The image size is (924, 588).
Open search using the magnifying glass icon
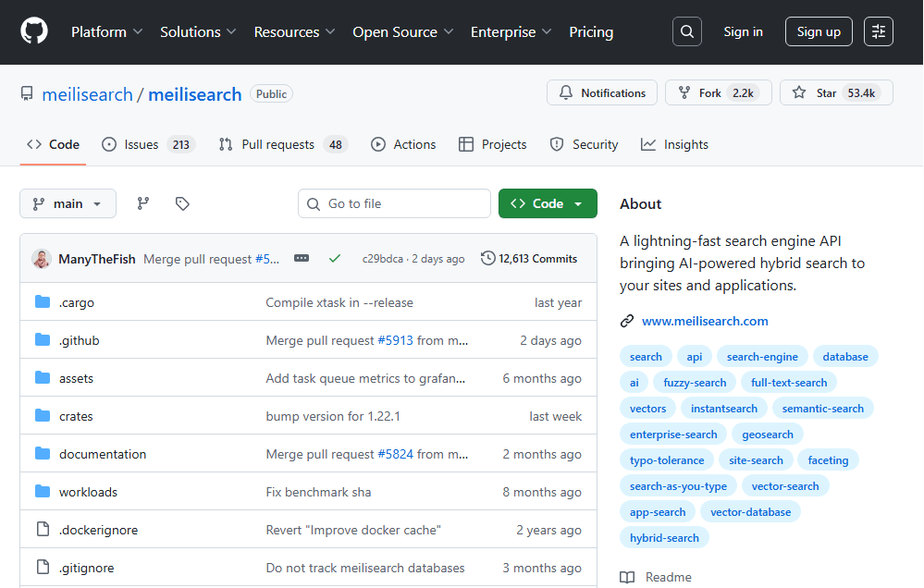(x=686, y=31)
